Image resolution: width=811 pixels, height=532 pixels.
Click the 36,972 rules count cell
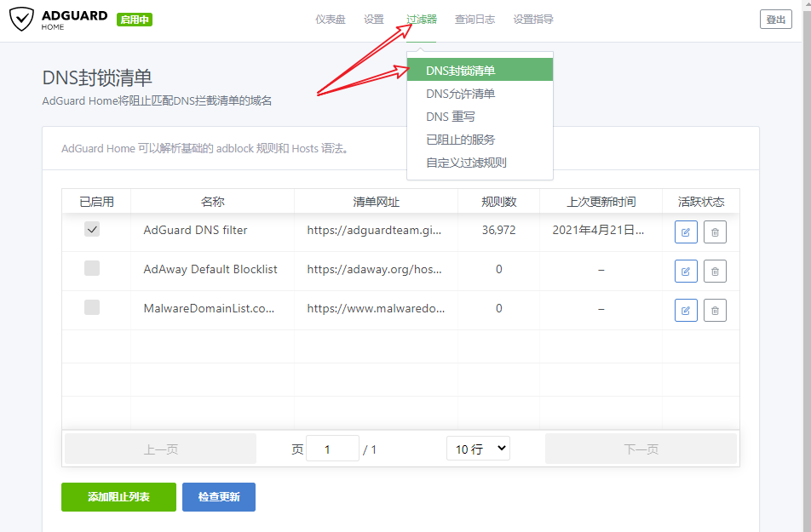(499, 230)
